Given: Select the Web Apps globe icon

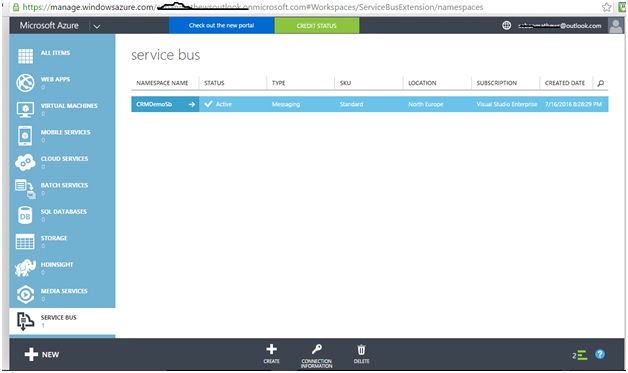Looking at the screenshot, I should point(25,83).
